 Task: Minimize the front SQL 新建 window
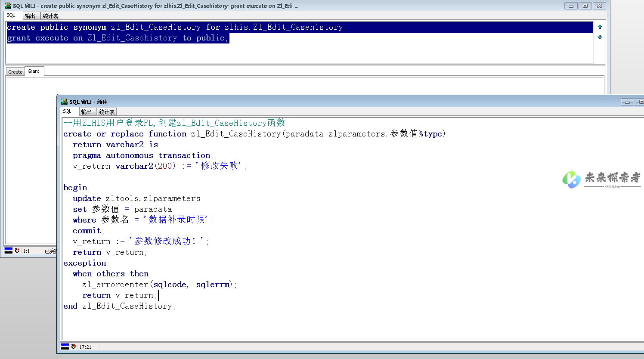pos(627,102)
